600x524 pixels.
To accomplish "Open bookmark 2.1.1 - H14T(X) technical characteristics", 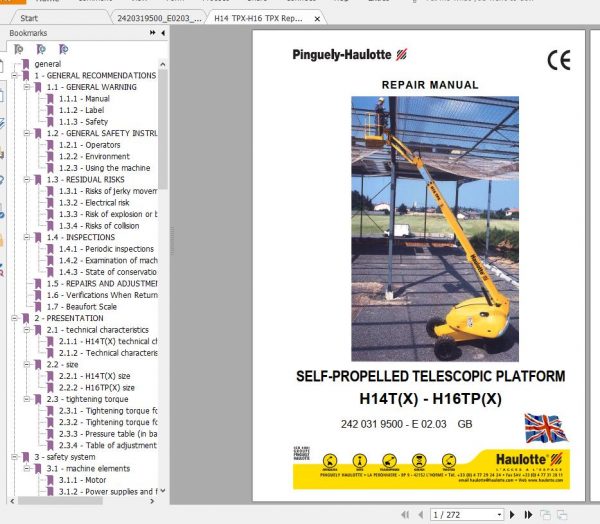I will 108,341.
